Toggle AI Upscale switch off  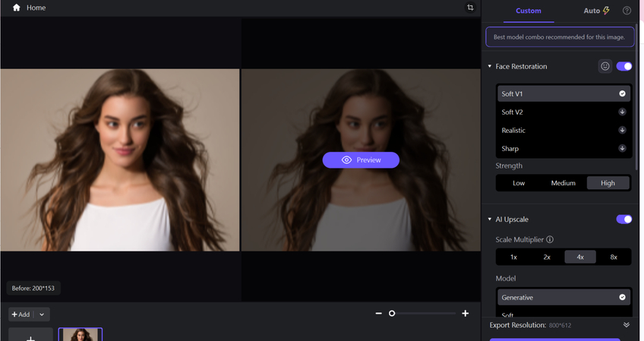tap(624, 219)
